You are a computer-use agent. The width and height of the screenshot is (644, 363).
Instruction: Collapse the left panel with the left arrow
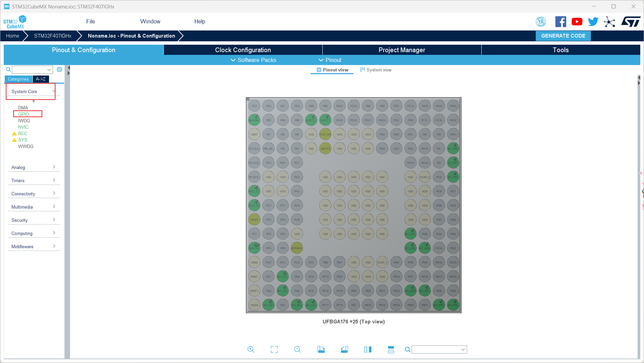[69, 68]
